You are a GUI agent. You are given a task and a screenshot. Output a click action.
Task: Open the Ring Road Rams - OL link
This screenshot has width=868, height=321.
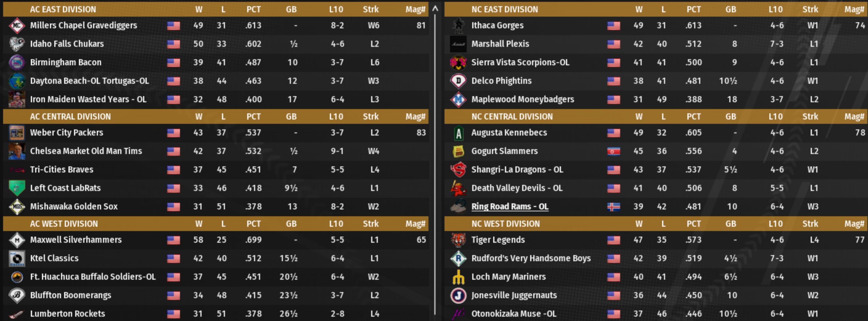pos(509,207)
